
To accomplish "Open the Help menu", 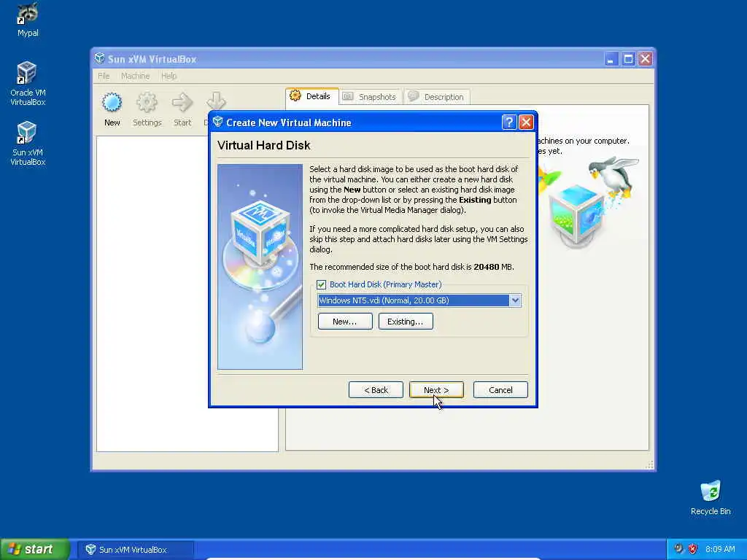I will (x=169, y=76).
